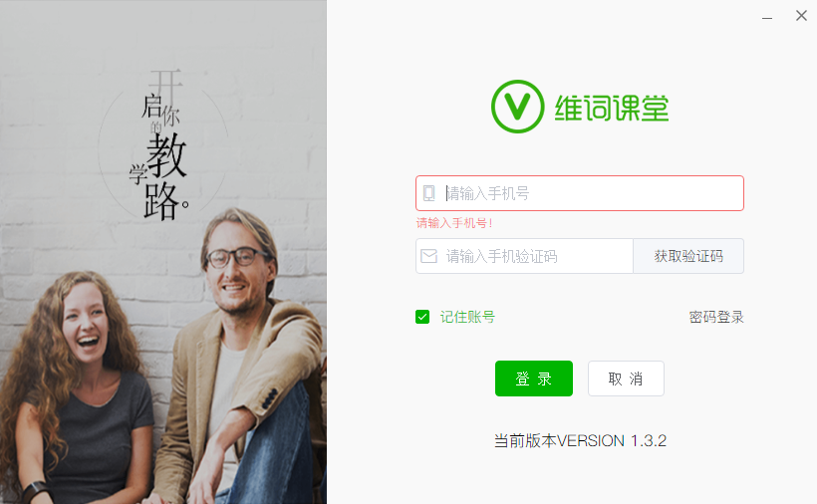Focus the 请输入手机验证码 code input field
Image resolution: width=817 pixels, height=504 pixels.
click(x=524, y=256)
